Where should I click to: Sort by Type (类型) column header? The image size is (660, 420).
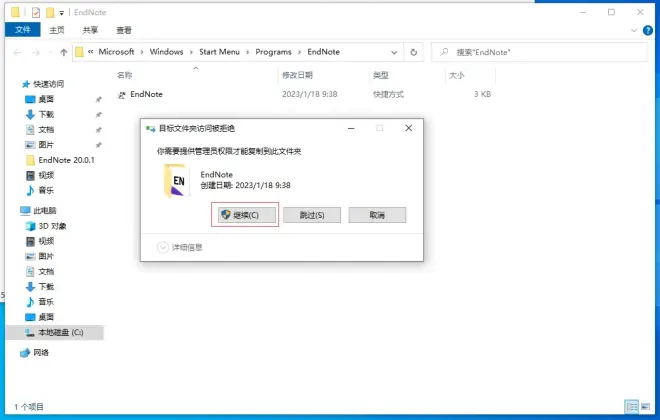coord(381,75)
